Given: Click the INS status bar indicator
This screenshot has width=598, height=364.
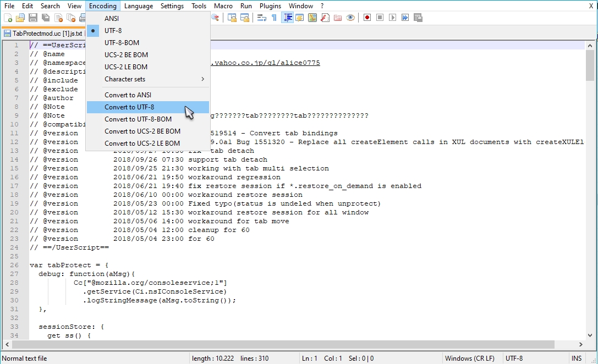Looking at the screenshot, I should (x=576, y=359).
